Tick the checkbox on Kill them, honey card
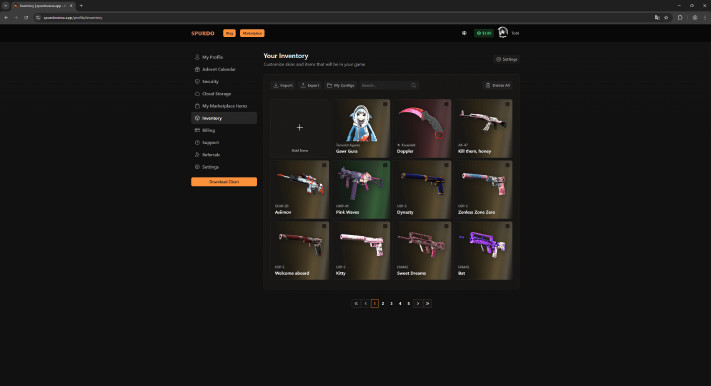This screenshot has width=711, height=386. point(507,104)
